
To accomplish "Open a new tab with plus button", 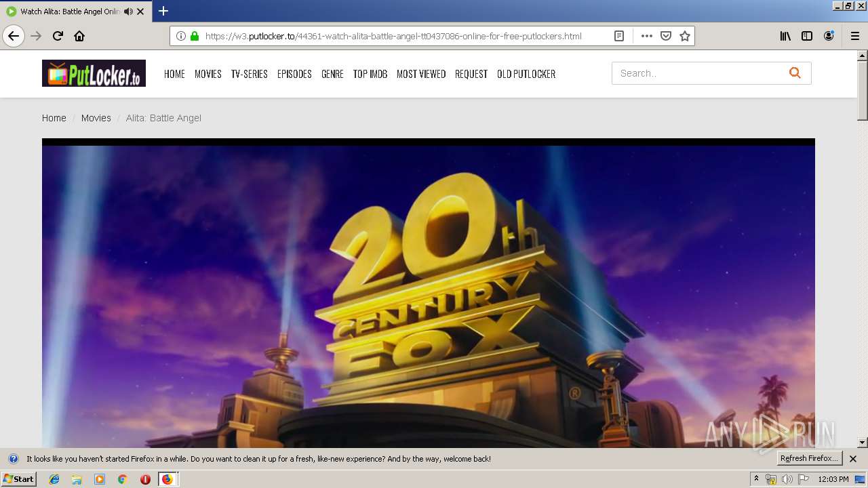I will [x=163, y=11].
